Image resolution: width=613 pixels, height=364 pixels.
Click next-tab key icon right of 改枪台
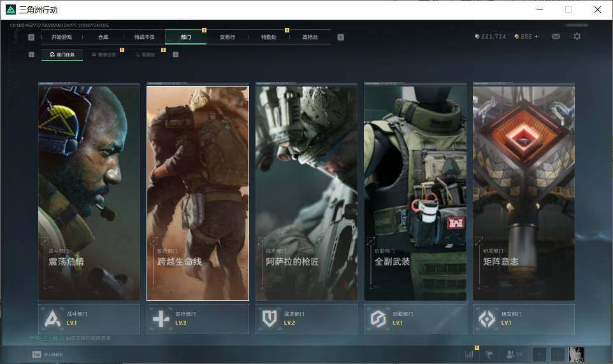(340, 37)
